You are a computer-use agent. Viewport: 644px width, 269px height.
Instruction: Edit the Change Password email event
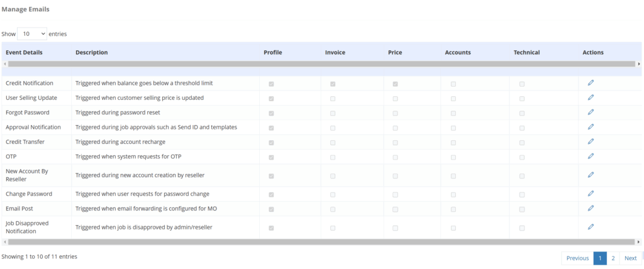pos(591,194)
